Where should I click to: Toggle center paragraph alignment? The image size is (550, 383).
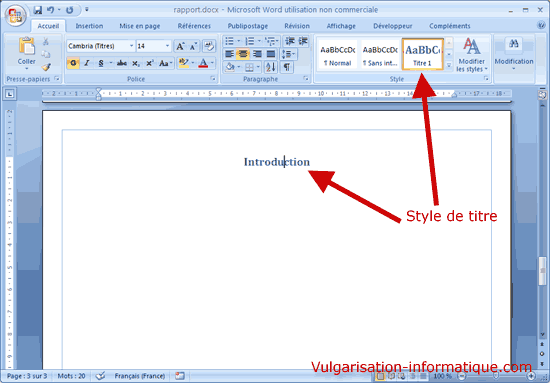click(243, 54)
